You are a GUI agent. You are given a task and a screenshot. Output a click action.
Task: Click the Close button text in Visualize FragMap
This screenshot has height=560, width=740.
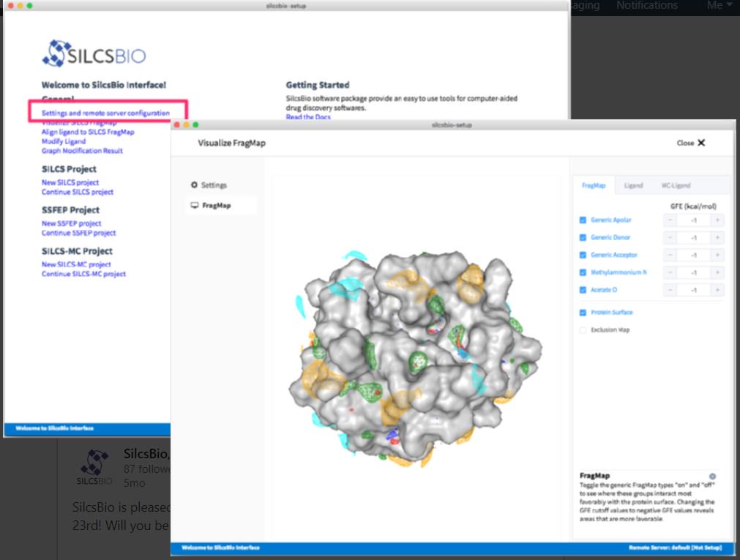tap(685, 143)
